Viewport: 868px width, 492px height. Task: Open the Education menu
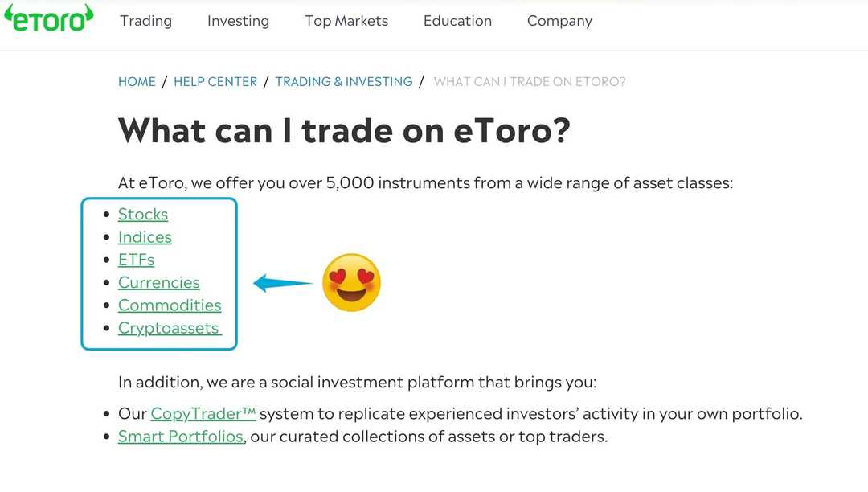point(457,21)
